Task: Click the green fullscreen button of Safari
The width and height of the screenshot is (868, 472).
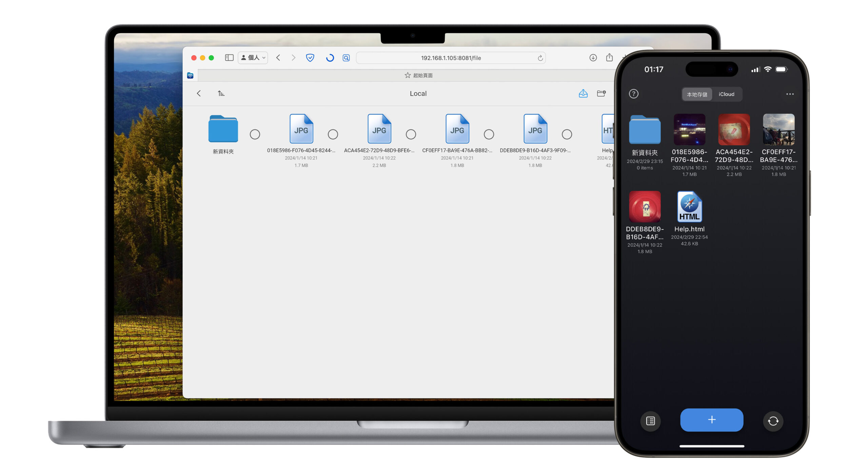Action: pyautogui.click(x=211, y=58)
